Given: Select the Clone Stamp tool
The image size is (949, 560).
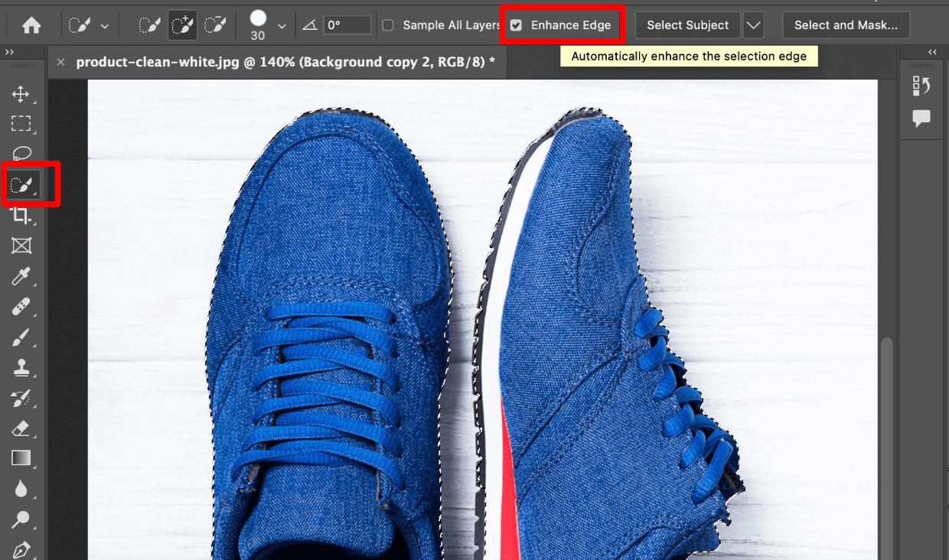Looking at the screenshot, I should 22,368.
